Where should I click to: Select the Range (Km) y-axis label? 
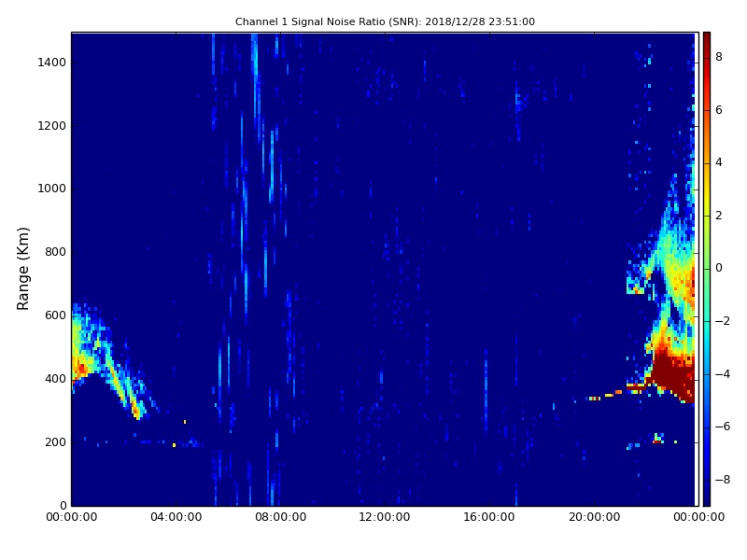22,269
